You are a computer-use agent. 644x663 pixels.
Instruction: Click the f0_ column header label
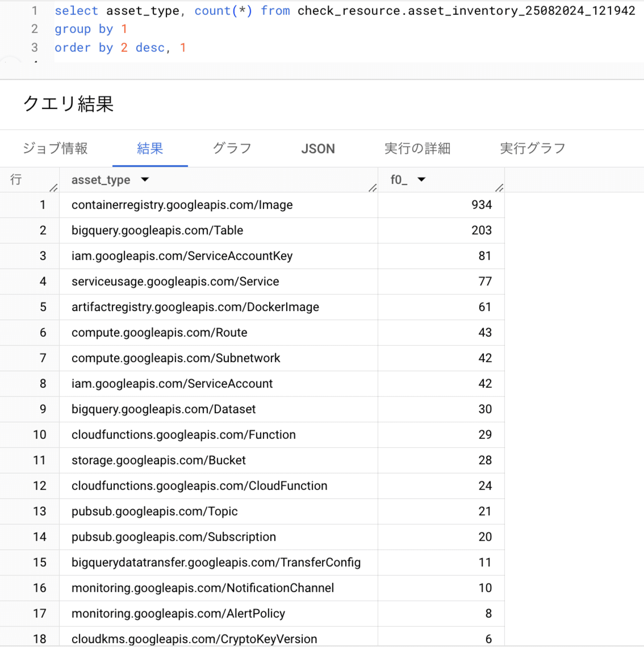[x=399, y=180]
